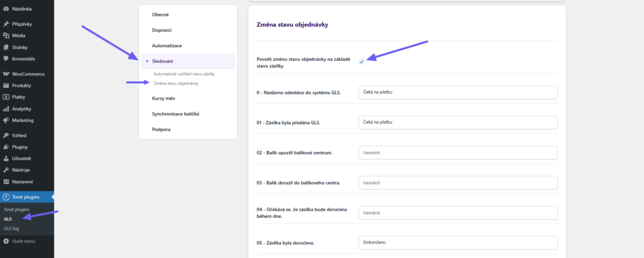The height and width of the screenshot is (258, 644).
Task: Click the WooCommerce logo icon
Action: (x=6, y=74)
